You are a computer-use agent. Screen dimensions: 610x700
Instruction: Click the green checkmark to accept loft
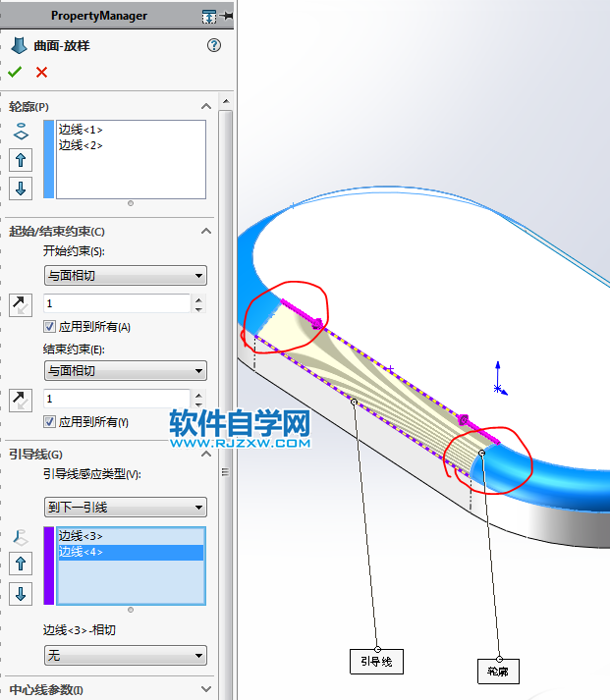pos(15,72)
